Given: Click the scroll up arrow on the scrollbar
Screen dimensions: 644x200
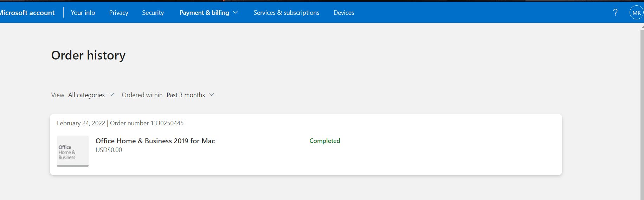Looking at the screenshot, I should [642, 27].
